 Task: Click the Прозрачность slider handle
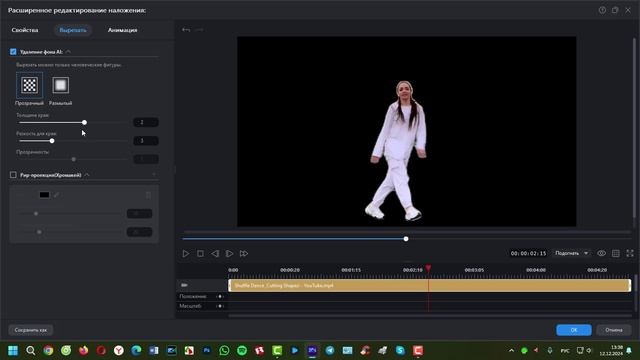point(73,159)
